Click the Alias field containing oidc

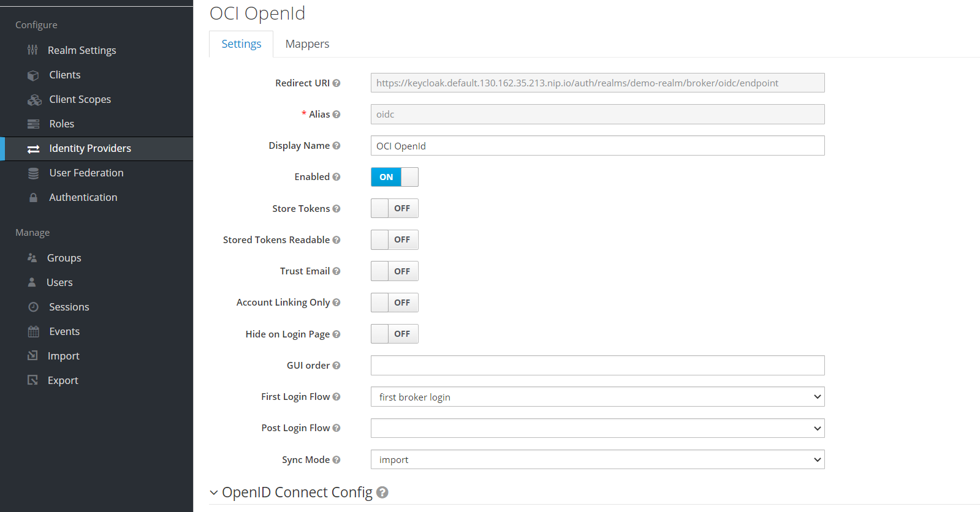598,115
